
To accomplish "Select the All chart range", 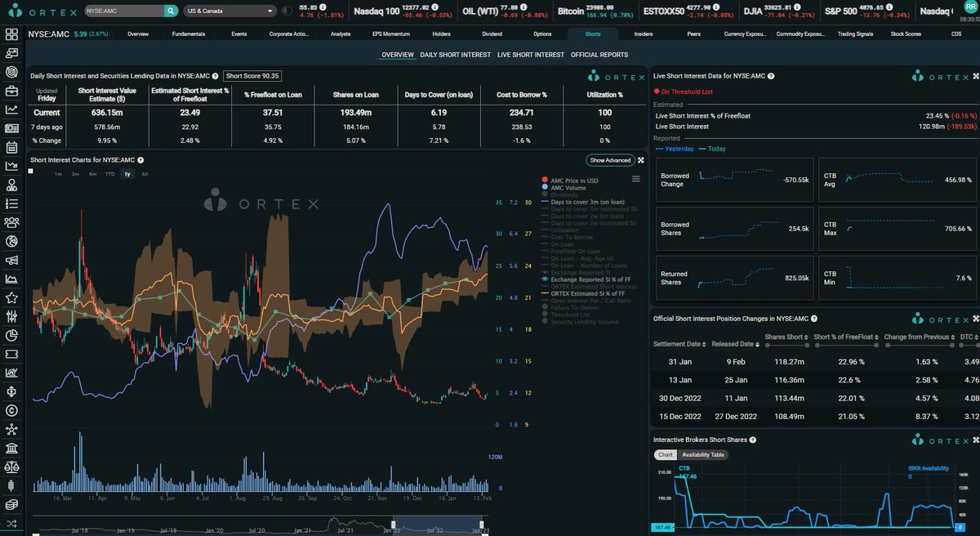I will point(145,174).
